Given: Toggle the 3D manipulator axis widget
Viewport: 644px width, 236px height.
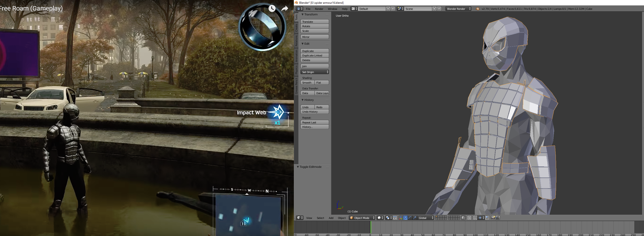Looking at the screenshot, I should [x=401, y=218].
